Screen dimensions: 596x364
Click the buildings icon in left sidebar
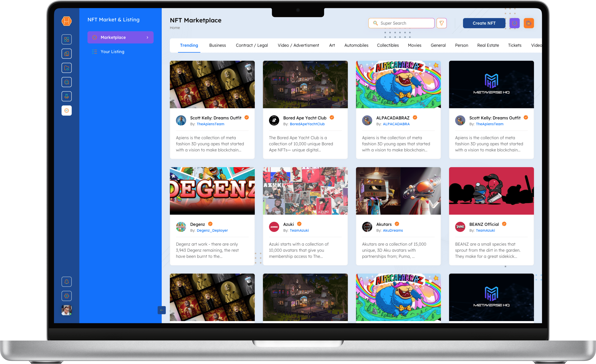point(67,54)
